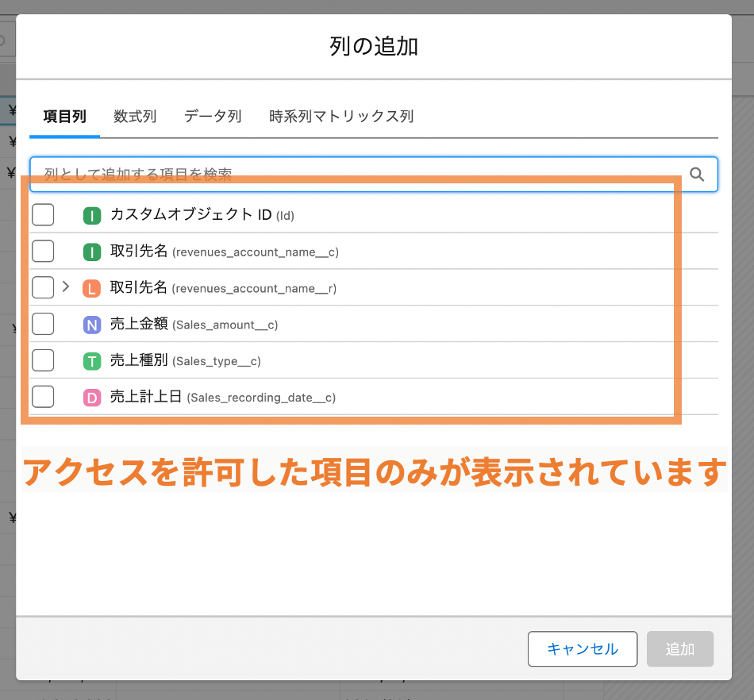The width and height of the screenshot is (754, 700).
Task: Tick the 売上種別 Sales_type__c checkbox
Action: (43, 360)
